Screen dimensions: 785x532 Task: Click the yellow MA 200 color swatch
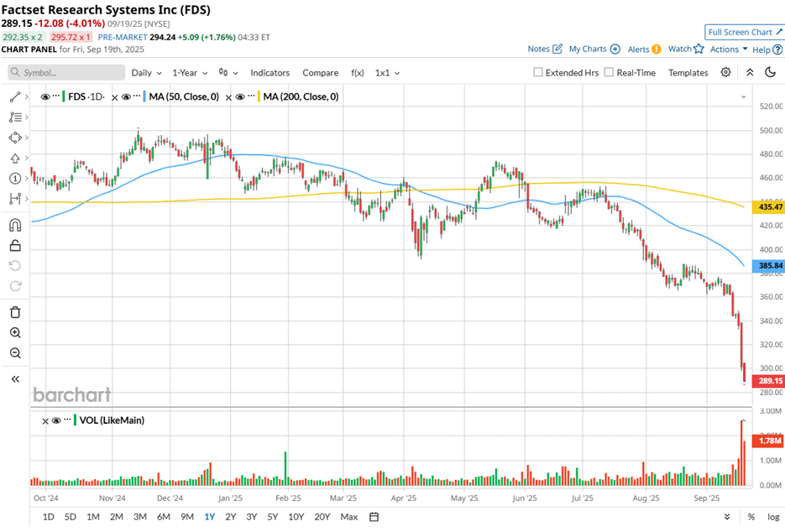click(x=259, y=96)
